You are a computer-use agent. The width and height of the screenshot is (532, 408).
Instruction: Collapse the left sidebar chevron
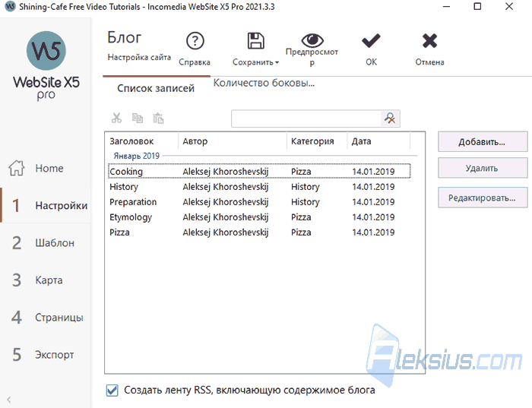[x=9, y=400]
